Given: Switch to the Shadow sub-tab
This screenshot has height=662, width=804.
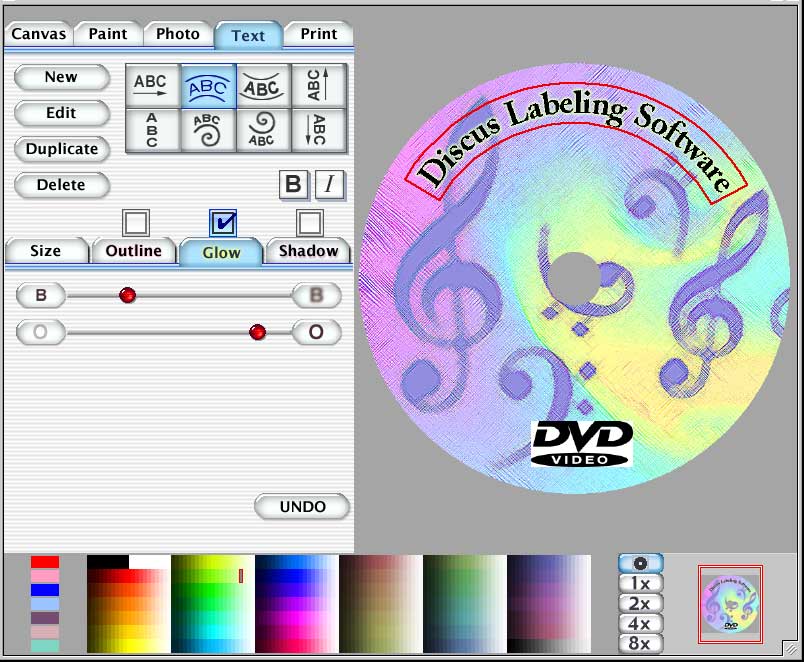Looking at the screenshot, I should (x=308, y=251).
